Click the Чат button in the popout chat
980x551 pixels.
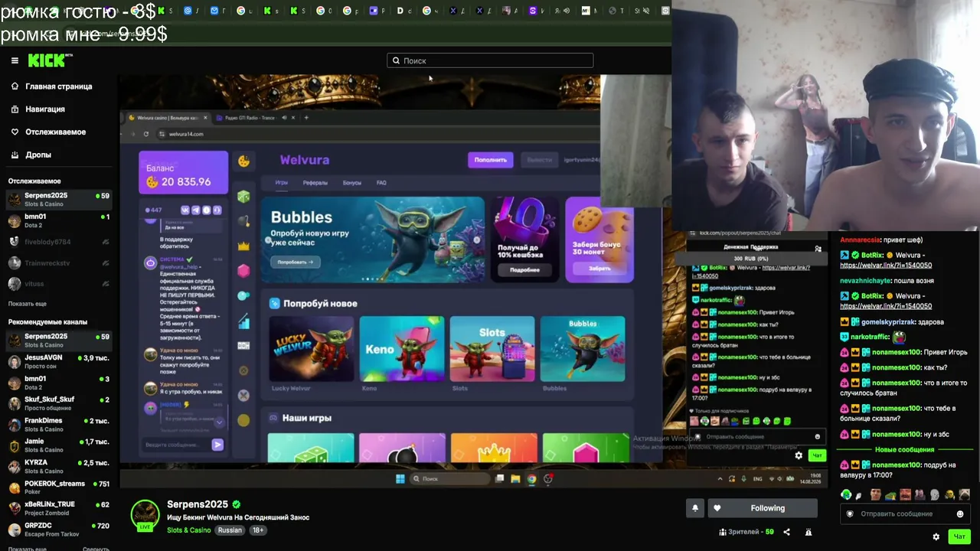817,455
